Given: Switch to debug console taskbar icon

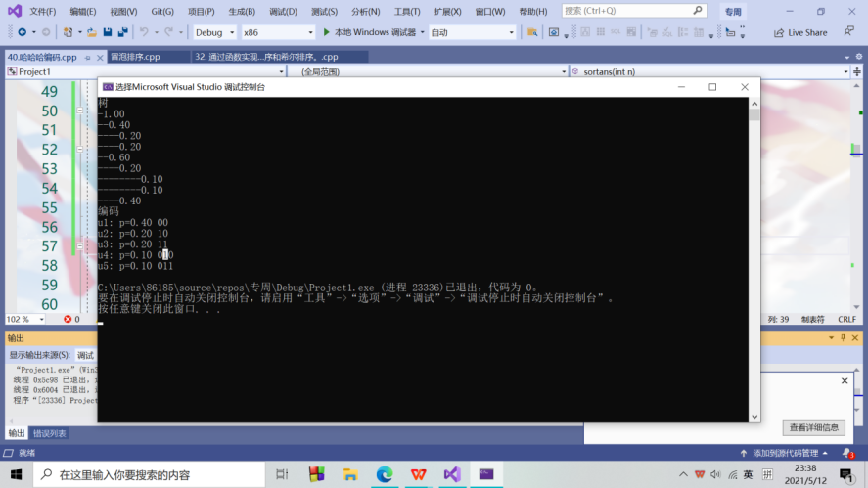Looking at the screenshot, I should (x=486, y=474).
